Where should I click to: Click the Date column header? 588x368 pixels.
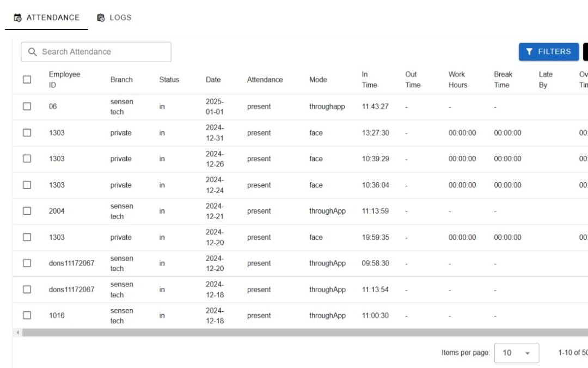213,79
